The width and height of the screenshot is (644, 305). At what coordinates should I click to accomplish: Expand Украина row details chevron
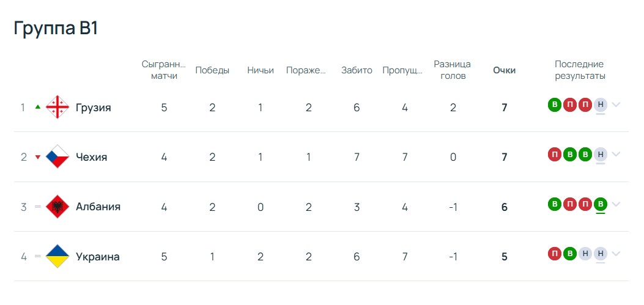coord(615,254)
